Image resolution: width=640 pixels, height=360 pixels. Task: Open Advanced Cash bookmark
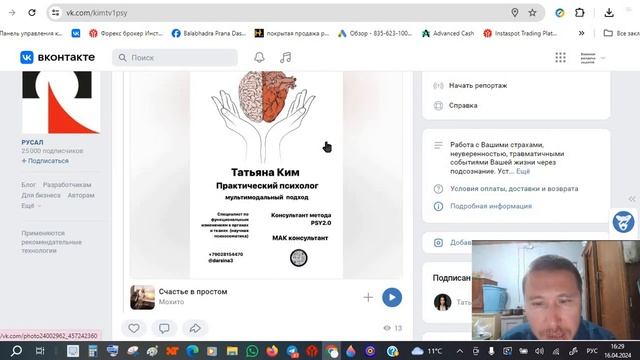448,33
